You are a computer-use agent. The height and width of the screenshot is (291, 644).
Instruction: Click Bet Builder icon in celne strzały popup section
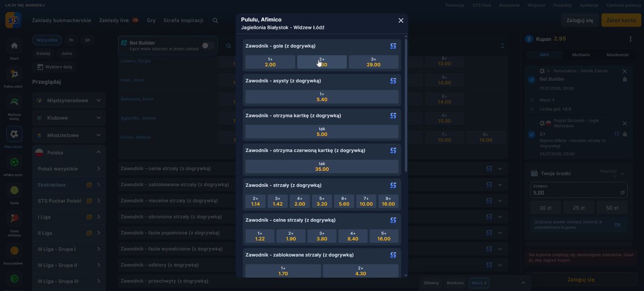(393, 220)
